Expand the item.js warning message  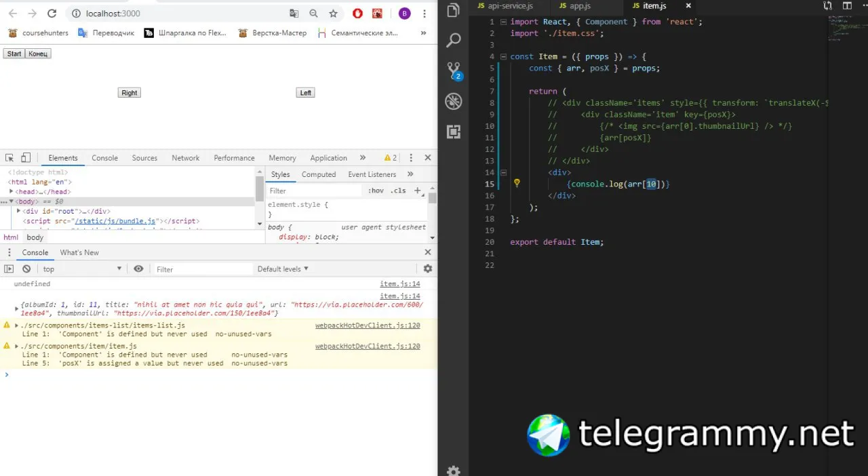[x=17, y=346]
